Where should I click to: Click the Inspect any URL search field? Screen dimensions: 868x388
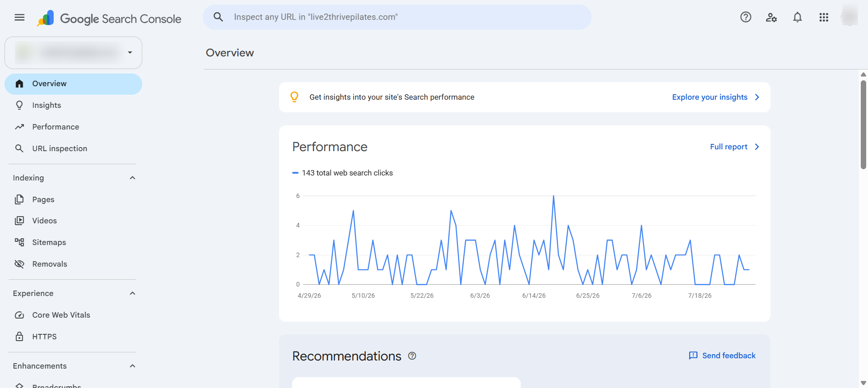(397, 17)
